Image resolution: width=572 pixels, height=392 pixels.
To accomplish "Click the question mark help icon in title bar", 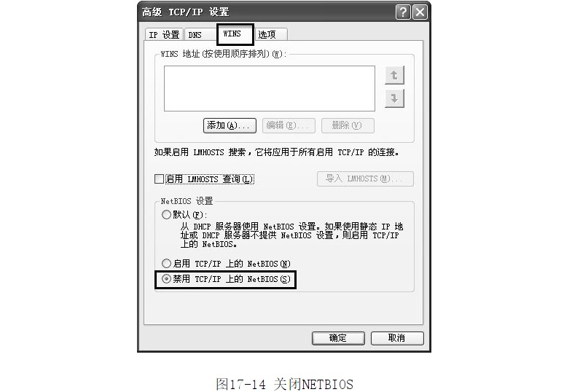I will (x=403, y=12).
